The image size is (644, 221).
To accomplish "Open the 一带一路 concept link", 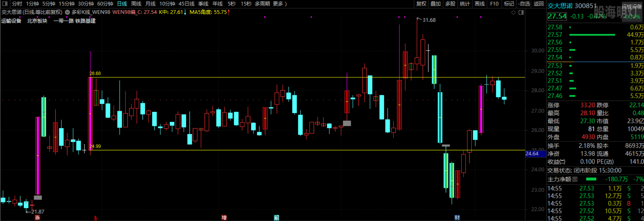I will 63,21.
